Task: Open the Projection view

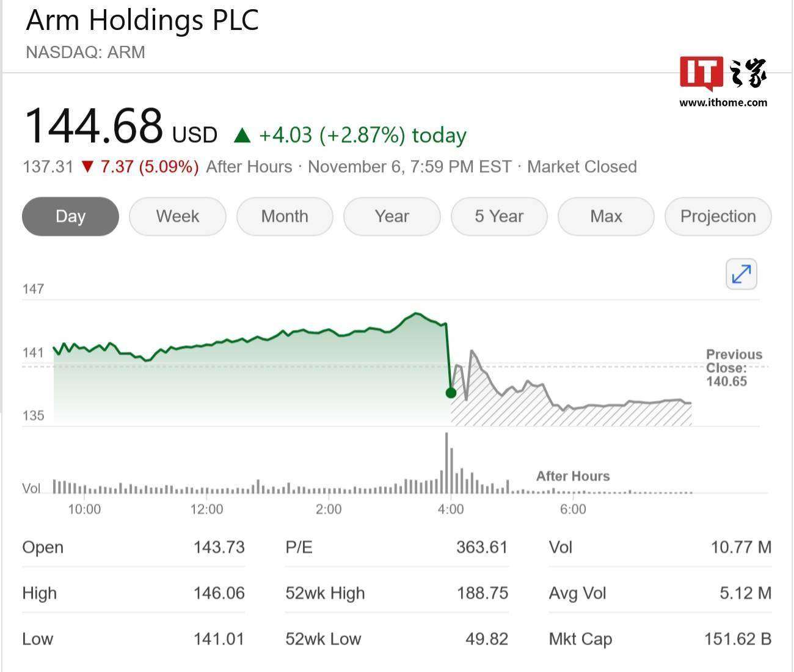Action: click(x=718, y=216)
